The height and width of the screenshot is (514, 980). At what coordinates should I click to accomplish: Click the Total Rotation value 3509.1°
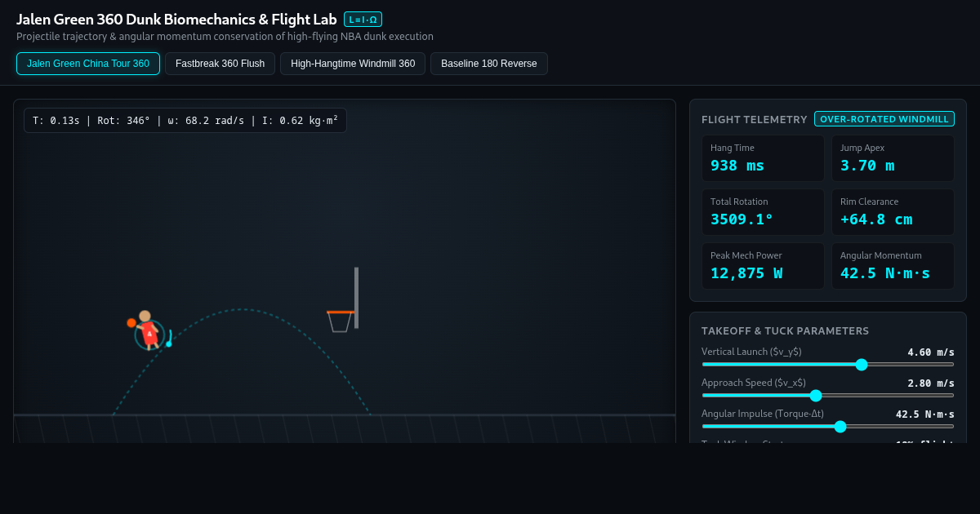point(742,219)
